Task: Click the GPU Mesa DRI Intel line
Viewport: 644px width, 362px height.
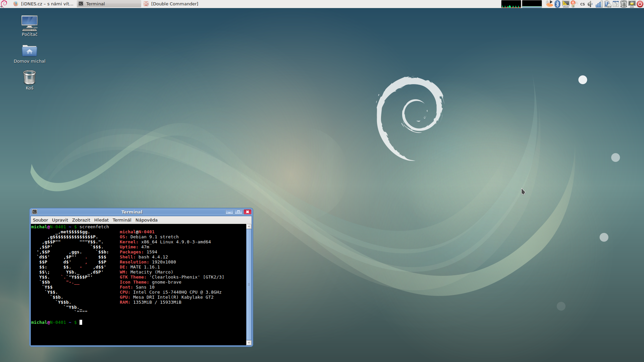Action: pyautogui.click(x=167, y=297)
